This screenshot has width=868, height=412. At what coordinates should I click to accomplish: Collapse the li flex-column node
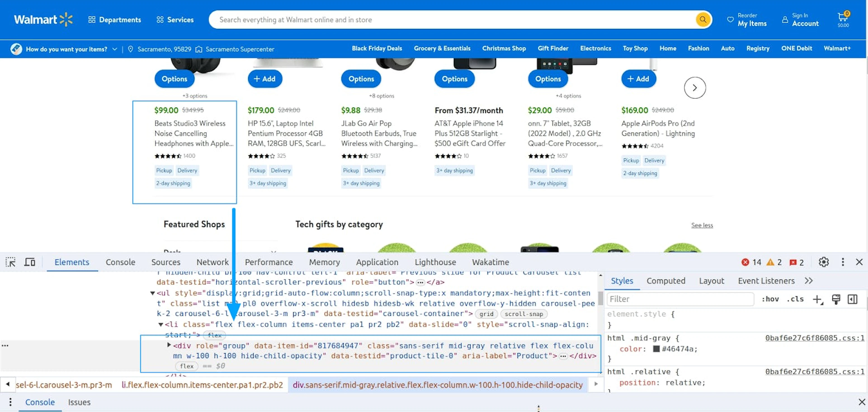pyautogui.click(x=161, y=325)
